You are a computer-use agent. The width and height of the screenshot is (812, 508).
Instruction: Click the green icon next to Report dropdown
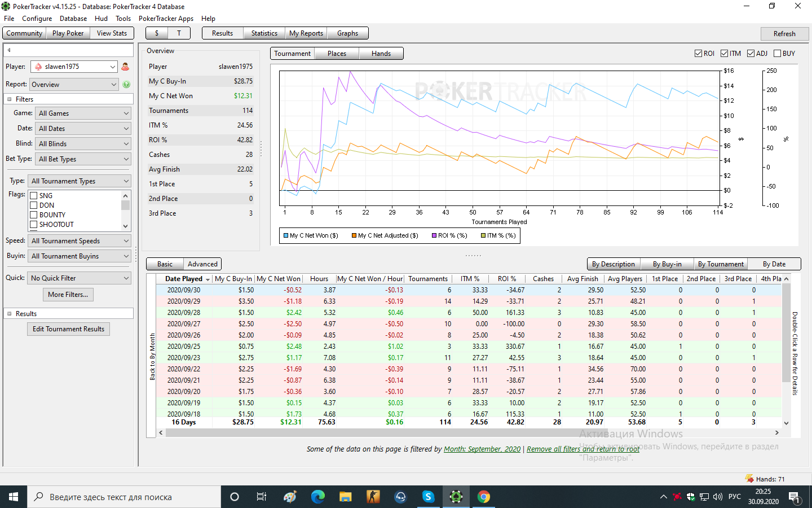(126, 85)
